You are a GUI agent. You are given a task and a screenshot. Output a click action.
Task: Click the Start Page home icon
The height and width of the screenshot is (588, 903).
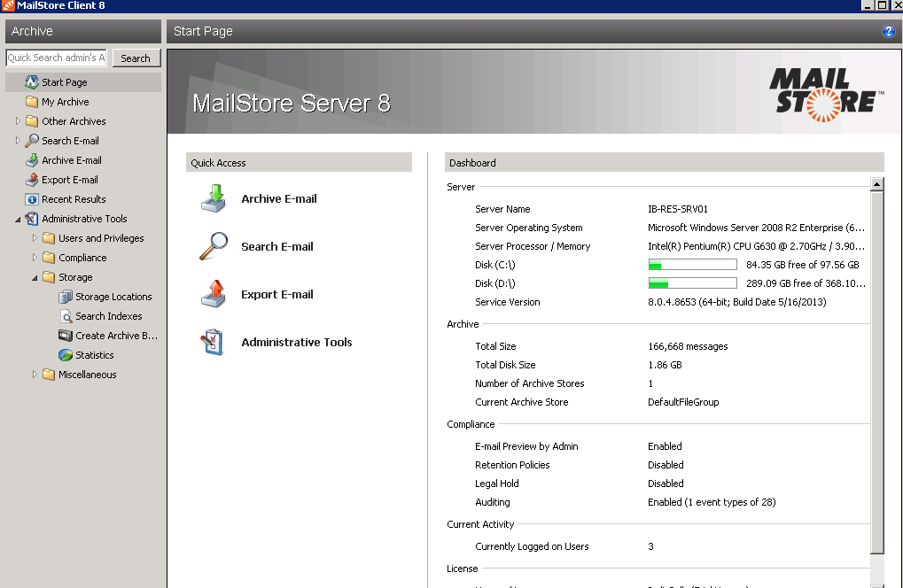pyautogui.click(x=32, y=82)
